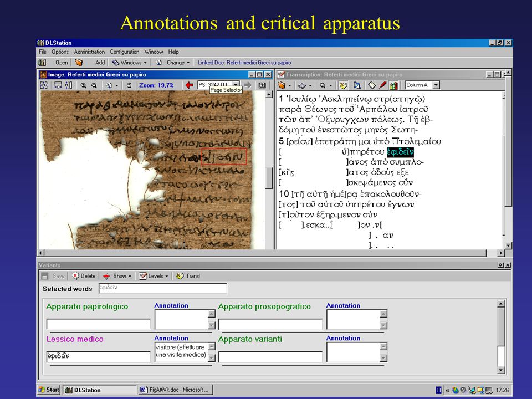Open the Administration menu

(89, 52)
